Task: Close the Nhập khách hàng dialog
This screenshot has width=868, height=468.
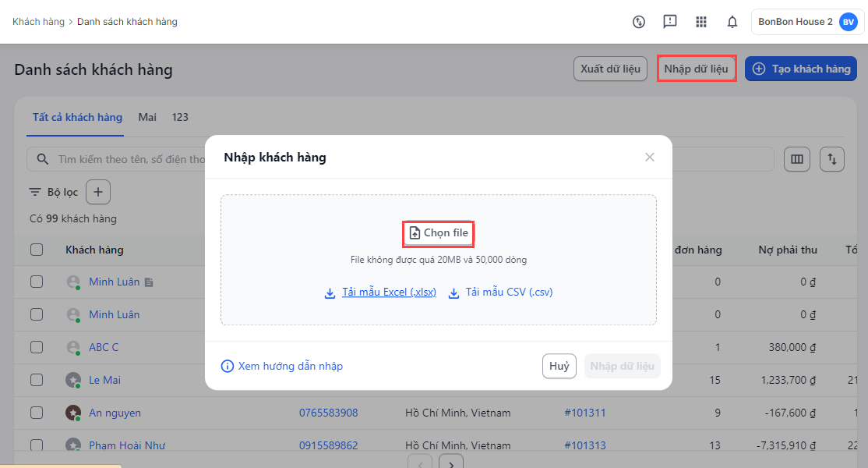Action: [x=650, y=158]
